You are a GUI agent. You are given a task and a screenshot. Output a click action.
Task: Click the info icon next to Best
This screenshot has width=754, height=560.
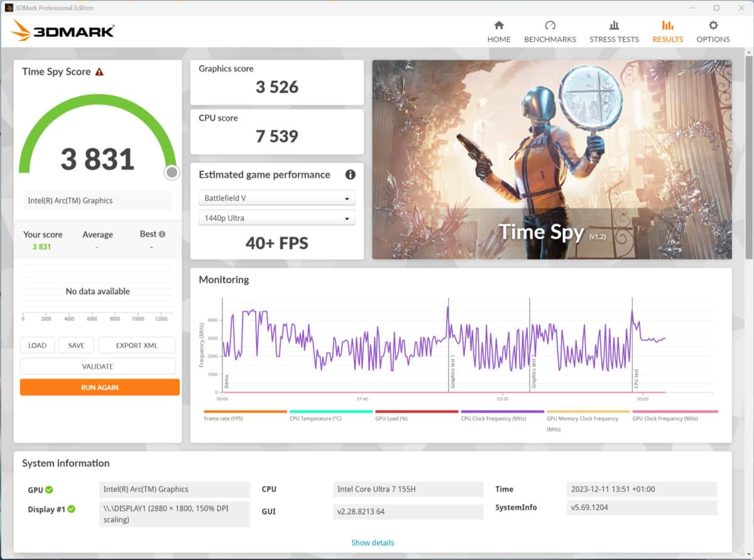coord(162,234)
